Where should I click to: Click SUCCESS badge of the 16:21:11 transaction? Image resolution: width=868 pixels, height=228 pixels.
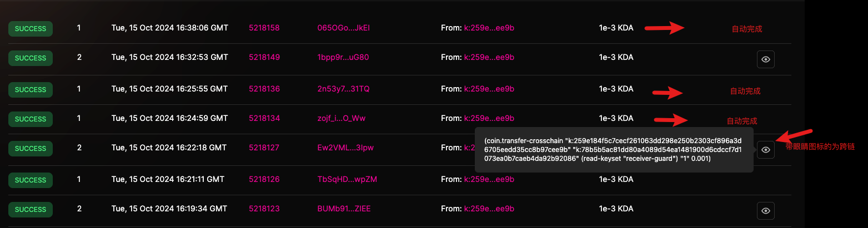[x=31, y=180]
